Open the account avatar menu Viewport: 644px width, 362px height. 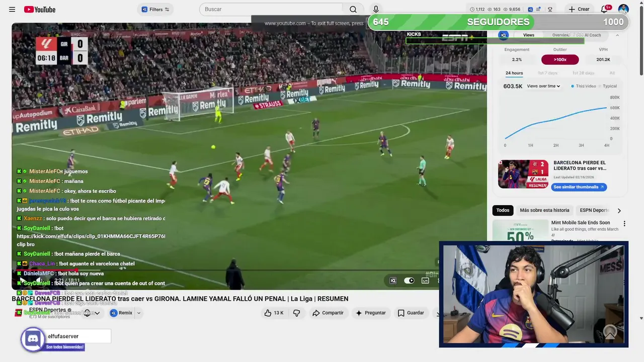click(x=623, y=10)
